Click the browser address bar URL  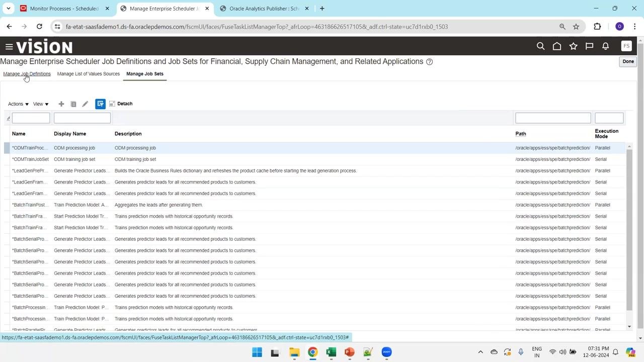(x=257, y=27)
